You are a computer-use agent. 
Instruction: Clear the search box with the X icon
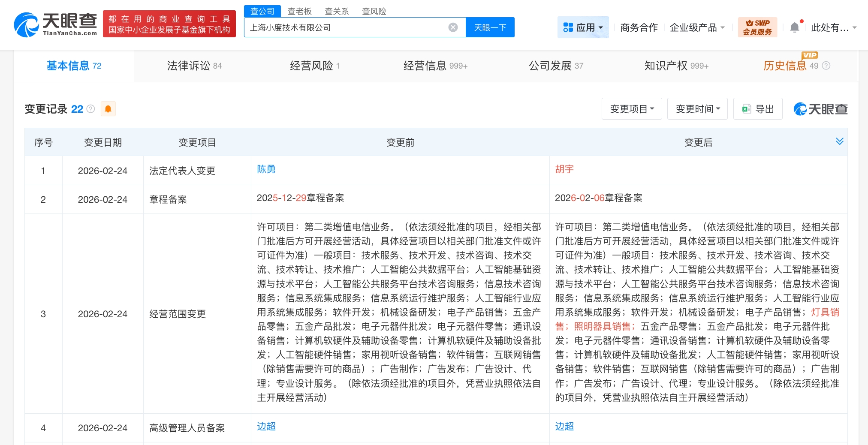click(x=453, y=27)
